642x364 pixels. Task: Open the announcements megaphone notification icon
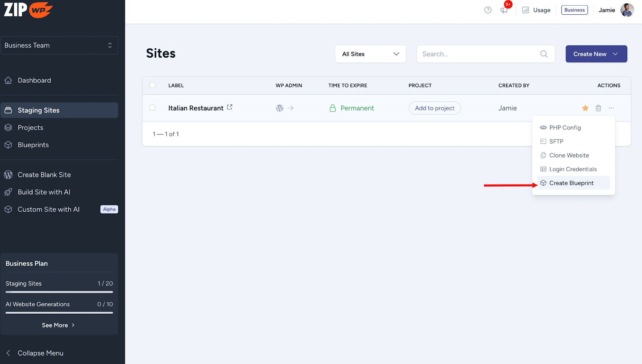point(504,10)
